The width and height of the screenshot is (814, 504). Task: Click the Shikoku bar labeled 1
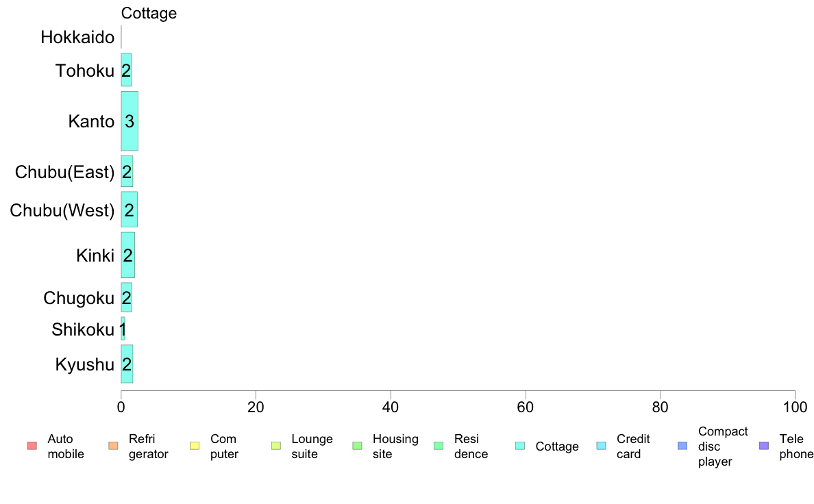pyautogui.click(x=123, y=329)
